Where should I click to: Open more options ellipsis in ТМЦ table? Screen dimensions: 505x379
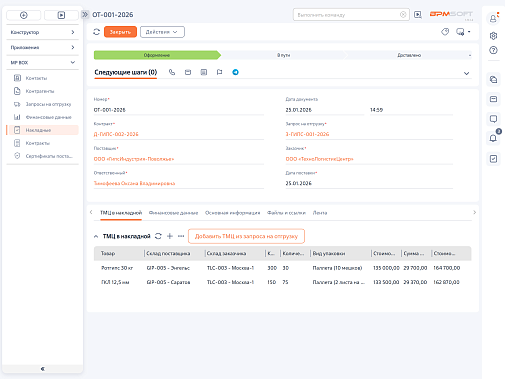tap(181, 236)
